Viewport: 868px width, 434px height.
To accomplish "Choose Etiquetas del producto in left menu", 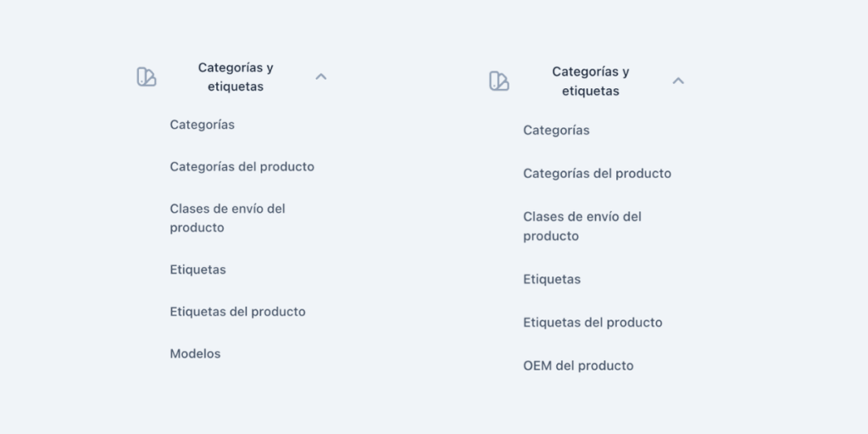I will coord(237,312).
